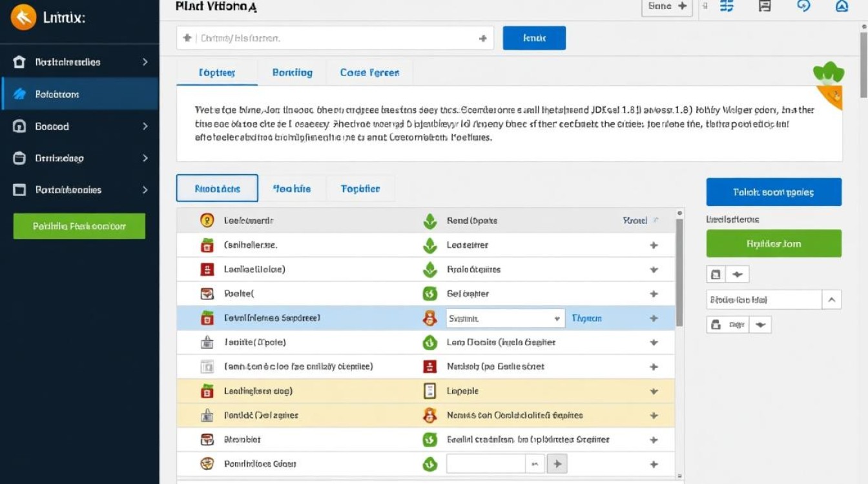Image resolution: width=868 pixels, height=484 pixels.
Task: Click the blue button next to the search field
Action: click(533, 38)
